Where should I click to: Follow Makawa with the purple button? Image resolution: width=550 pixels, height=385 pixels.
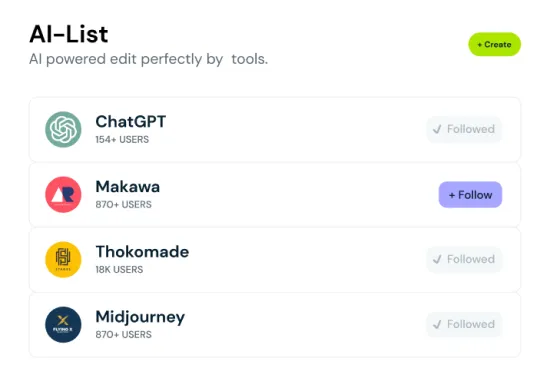tap(470, 195)
